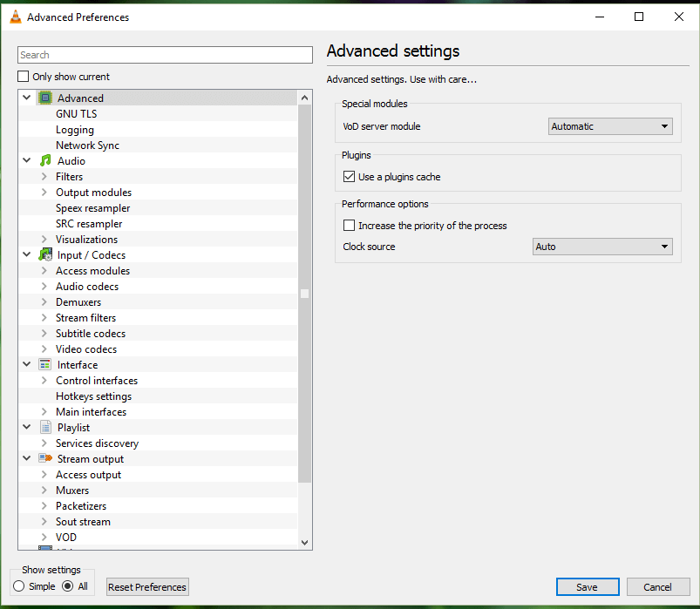Screen dimensions: 700x609
Task: Click the Cancel button
Action: pyautogui.click(x=658, y=586)
